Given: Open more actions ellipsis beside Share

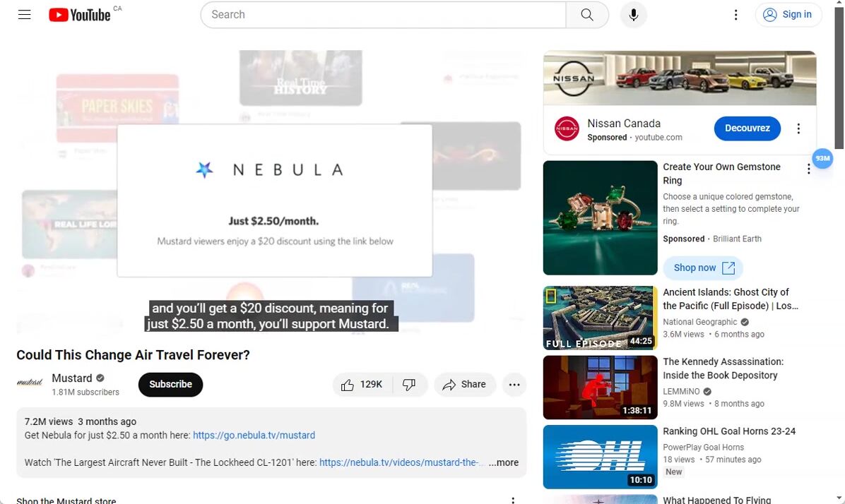Looking at the screenshot, I should pos(514,385).
